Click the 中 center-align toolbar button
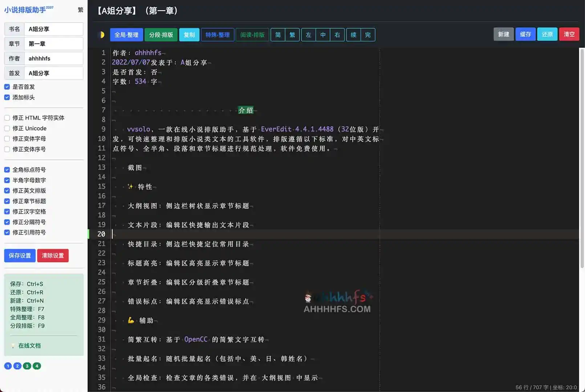This screenshot has height=392, width=585. coord(323,35)
